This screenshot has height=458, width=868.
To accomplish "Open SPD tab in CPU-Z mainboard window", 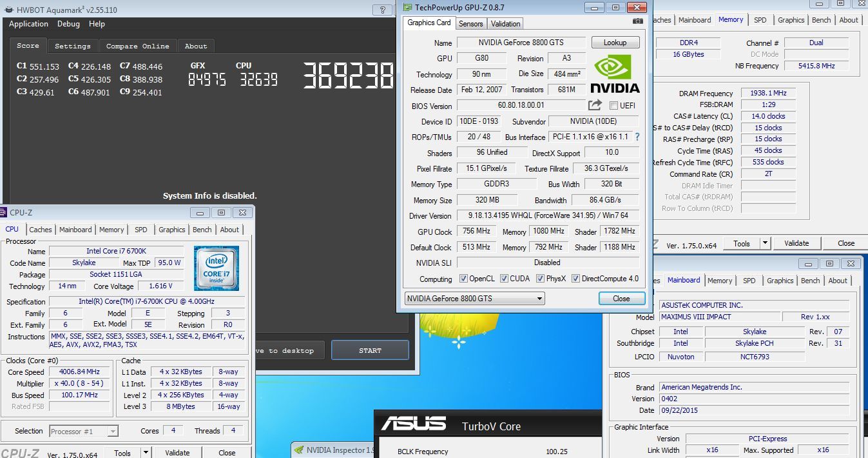I will pos(749,281).
